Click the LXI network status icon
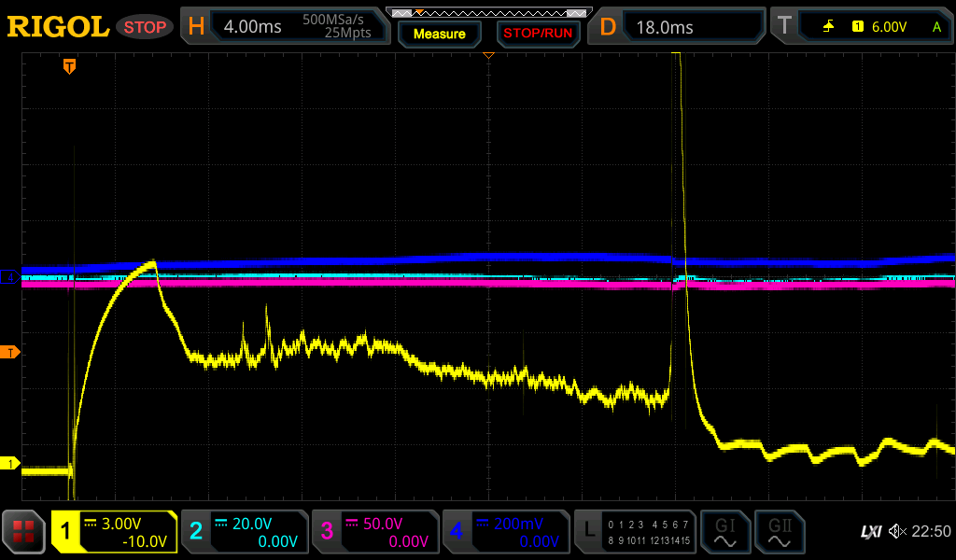 pos(870,532)
